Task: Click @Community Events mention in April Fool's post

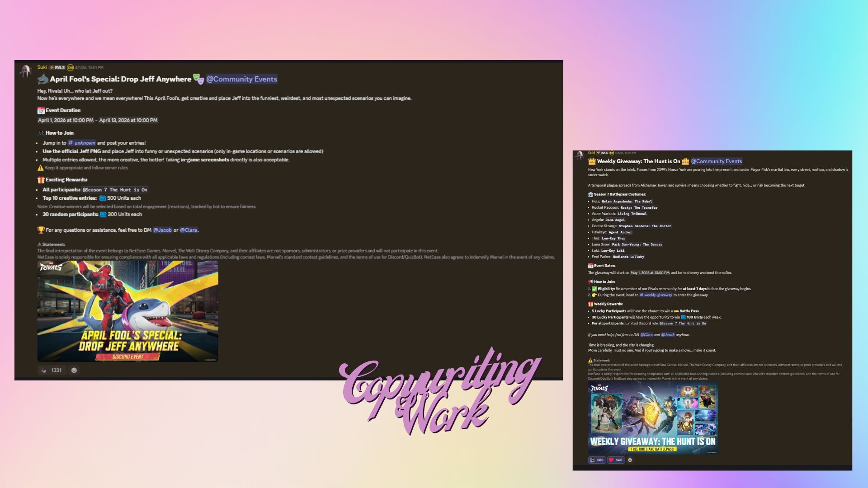Action: [x=241, y=79]
